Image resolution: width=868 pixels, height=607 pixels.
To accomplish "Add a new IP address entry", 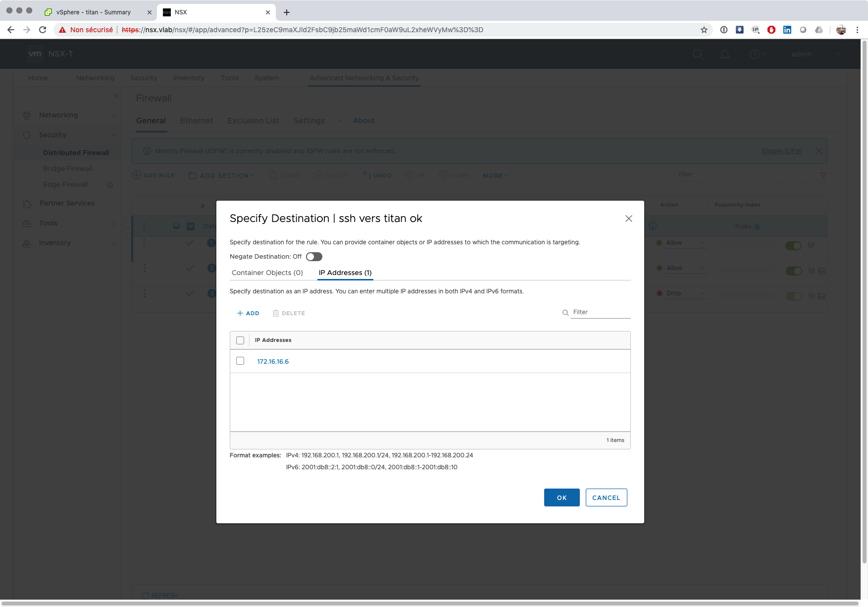I will coord(248,313).
